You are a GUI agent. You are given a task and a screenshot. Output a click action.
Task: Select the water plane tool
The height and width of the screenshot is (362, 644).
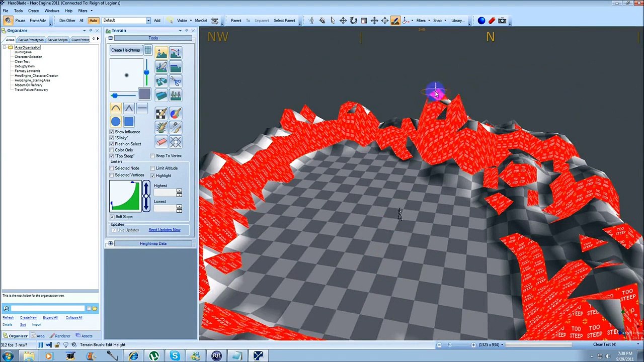pyautogui.click(x=161, y=95)
